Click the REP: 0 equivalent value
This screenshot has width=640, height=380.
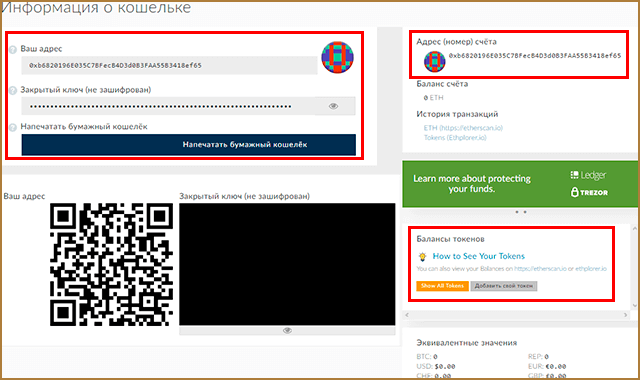click(x=538, y=357)
